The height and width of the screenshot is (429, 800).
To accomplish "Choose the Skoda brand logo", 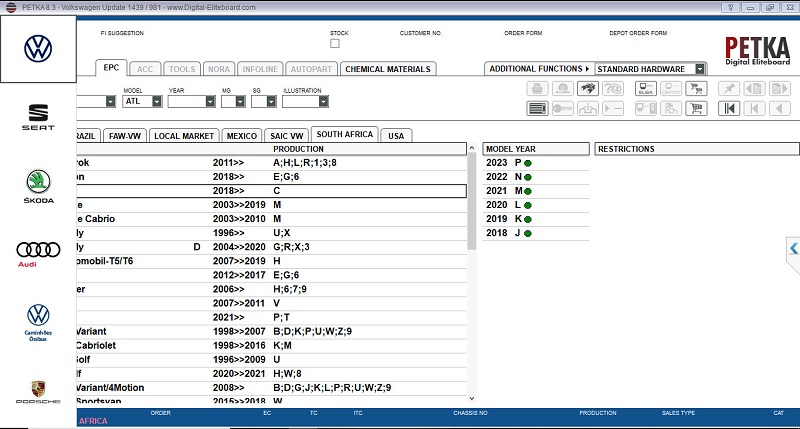I will click(37, 185).
